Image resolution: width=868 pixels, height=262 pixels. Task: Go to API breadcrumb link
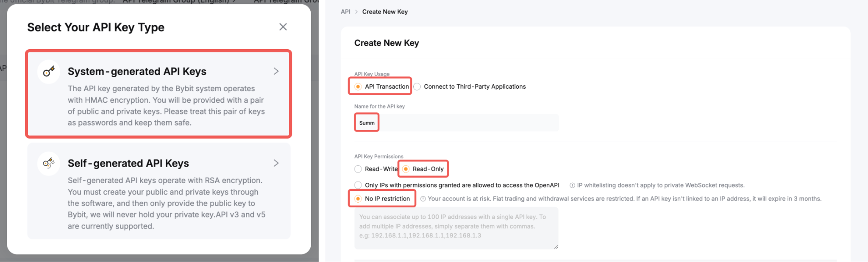pyautogui.click(x=345, y=12)
